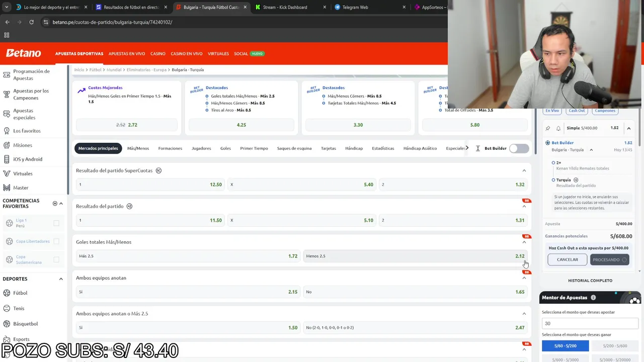Viewport: 644px width, 362px height.
Task: Click the 4.25 Bet Builder odds
Action: pos(242,125)
